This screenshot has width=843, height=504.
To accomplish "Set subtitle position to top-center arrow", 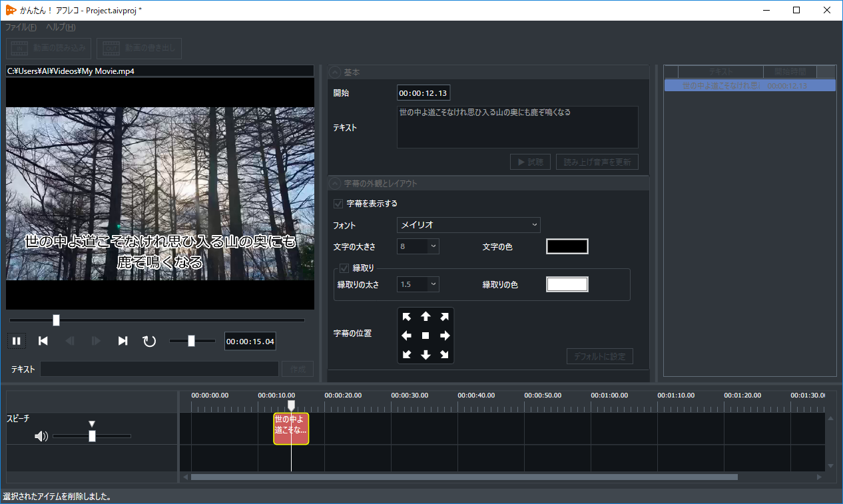I will [x=425, y=317].
